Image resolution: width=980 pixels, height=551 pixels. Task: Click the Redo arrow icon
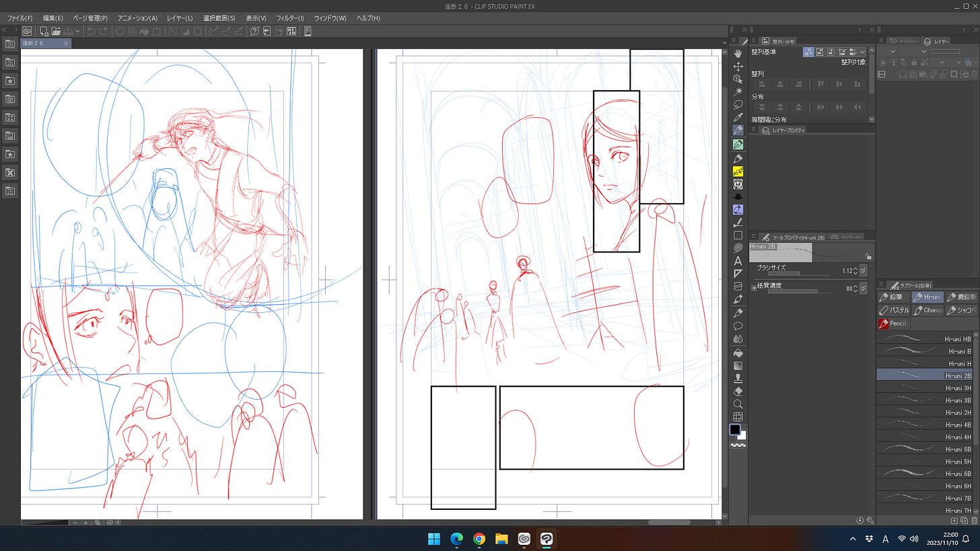(x=104, y=31)
